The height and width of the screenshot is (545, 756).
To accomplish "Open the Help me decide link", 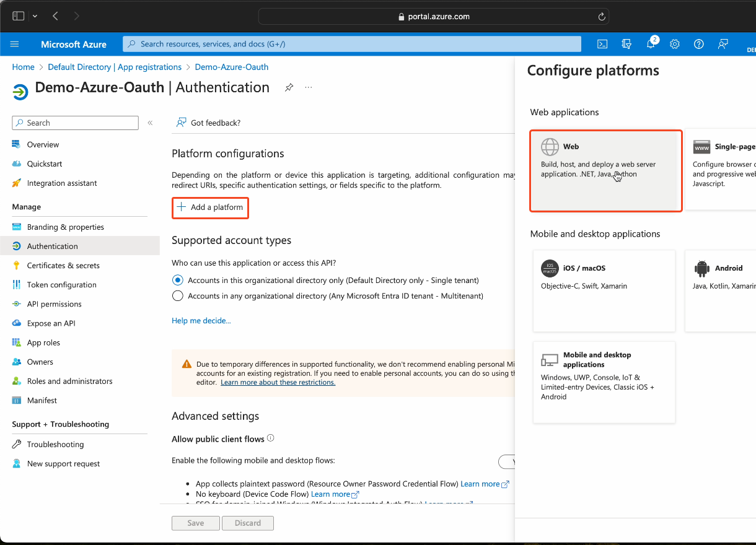I will [201, 321].
